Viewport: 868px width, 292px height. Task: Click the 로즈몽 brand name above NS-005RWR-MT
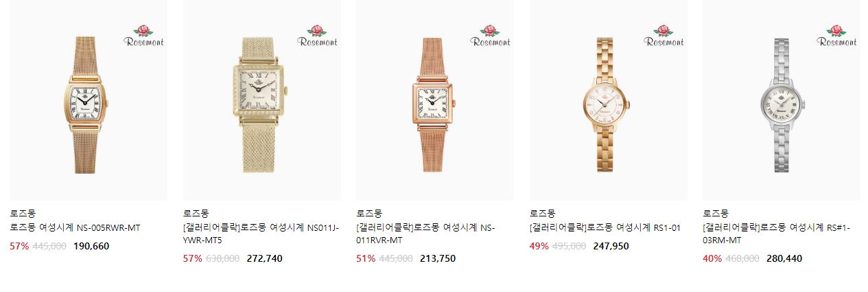tap(23, 214)
